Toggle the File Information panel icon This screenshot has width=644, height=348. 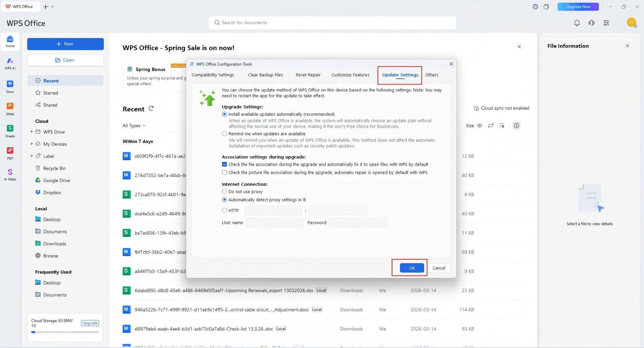[517, 126]
